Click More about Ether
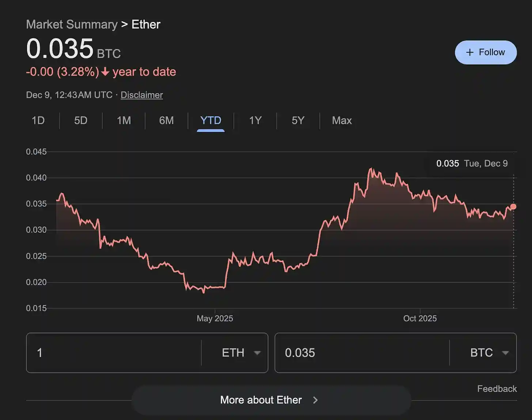 click(x=260, y=400)
